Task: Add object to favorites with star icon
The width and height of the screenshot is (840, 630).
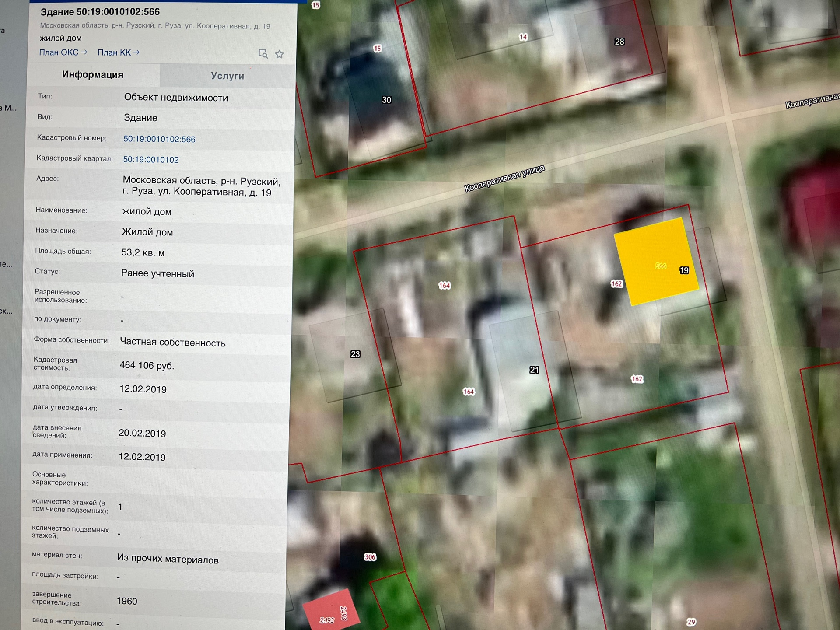Action: [x=280, y=54]
